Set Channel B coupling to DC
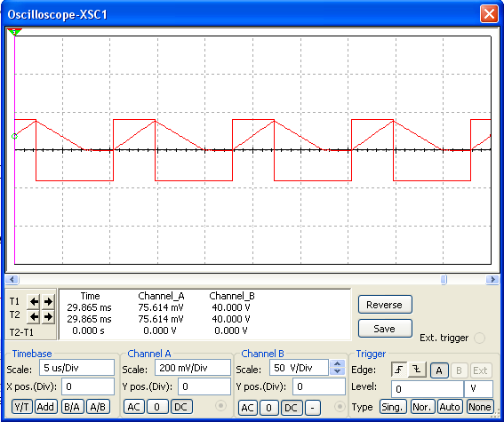Image resolution: width=504 pixels, height=422 pixels. (x=292, y=408)
